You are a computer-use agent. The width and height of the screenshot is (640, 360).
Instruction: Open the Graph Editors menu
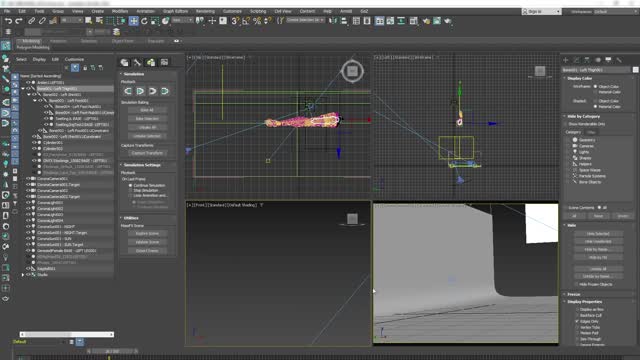(x=175, y=11)
